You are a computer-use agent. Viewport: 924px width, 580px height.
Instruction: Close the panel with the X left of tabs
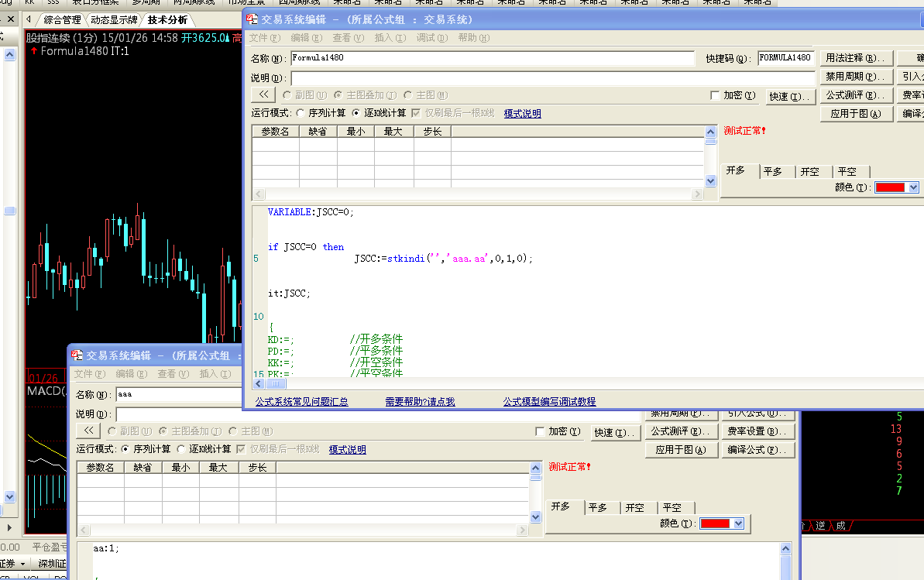coord(11,19)
